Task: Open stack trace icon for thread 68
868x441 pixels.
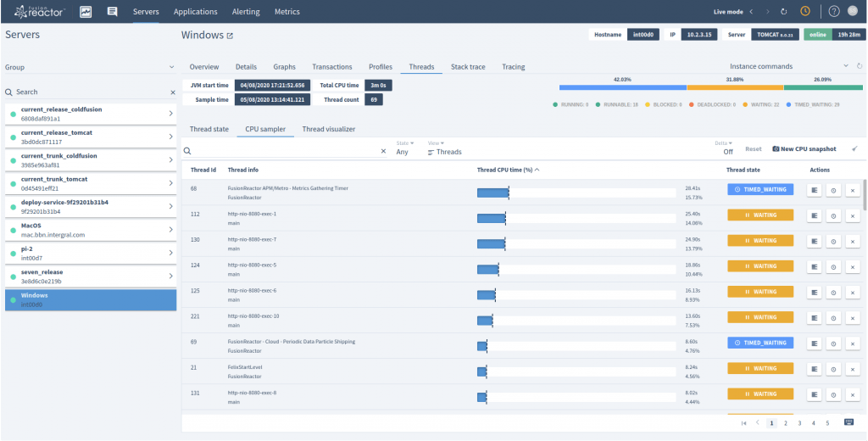Action: [815, 190]
